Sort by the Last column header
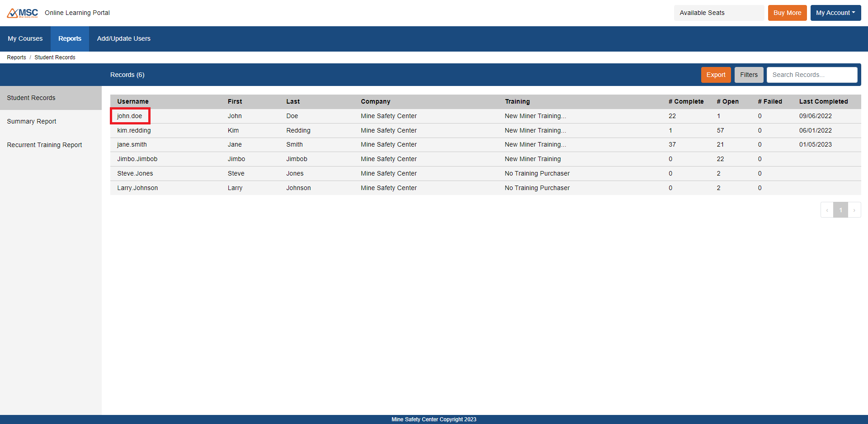This screenshot has width=868, height=424. click(x=293, y=101)
